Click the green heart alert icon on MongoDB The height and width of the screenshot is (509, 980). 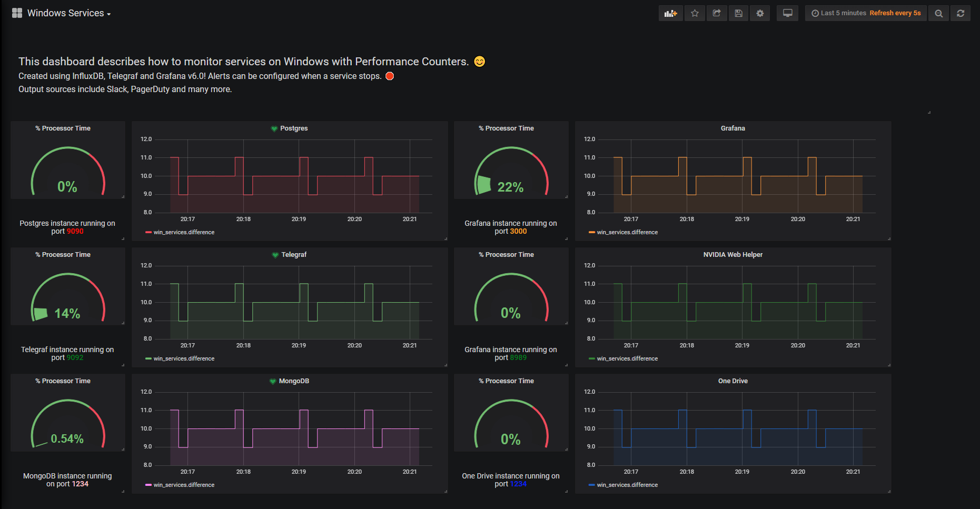[x=272, y=381]
